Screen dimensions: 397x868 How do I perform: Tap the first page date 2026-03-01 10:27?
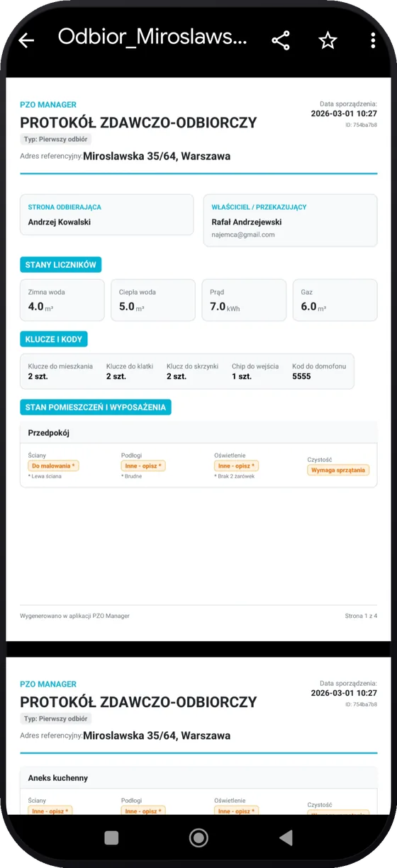coord(344,113)
